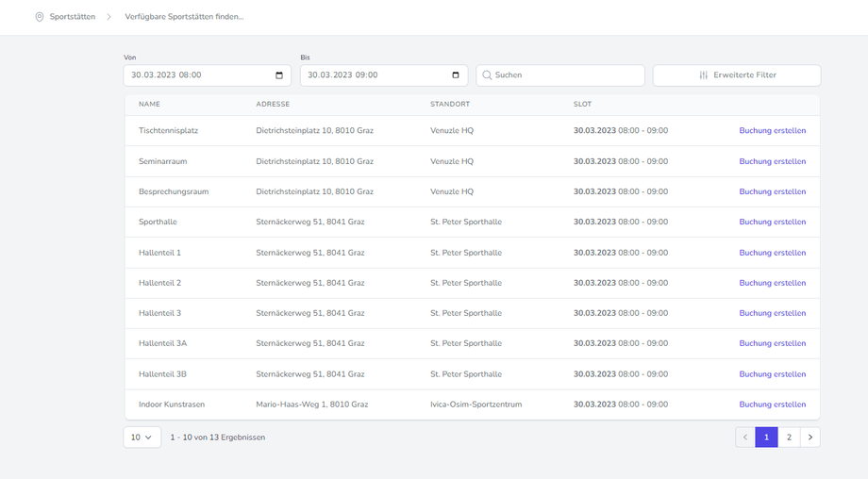Create booking for Seminarraum
This screenshot has height=479, width=868.
pyautogui.click(x=772, y=161)
